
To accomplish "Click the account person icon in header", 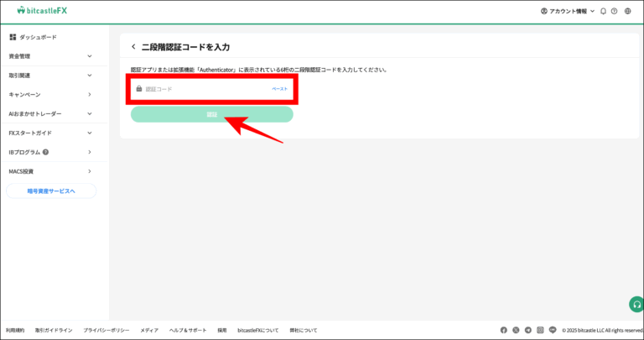I will pyautogui.click(x=544, y=11).
